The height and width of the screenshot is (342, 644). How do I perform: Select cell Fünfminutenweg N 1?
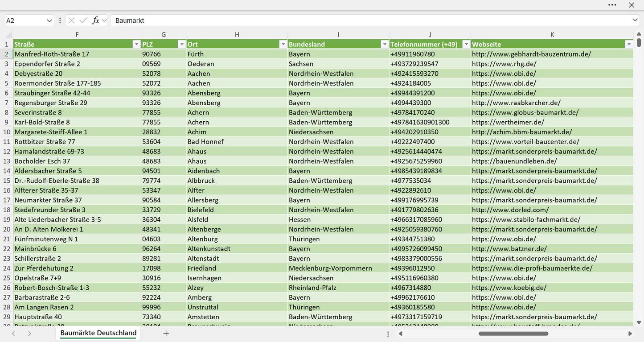coord(77,239)
